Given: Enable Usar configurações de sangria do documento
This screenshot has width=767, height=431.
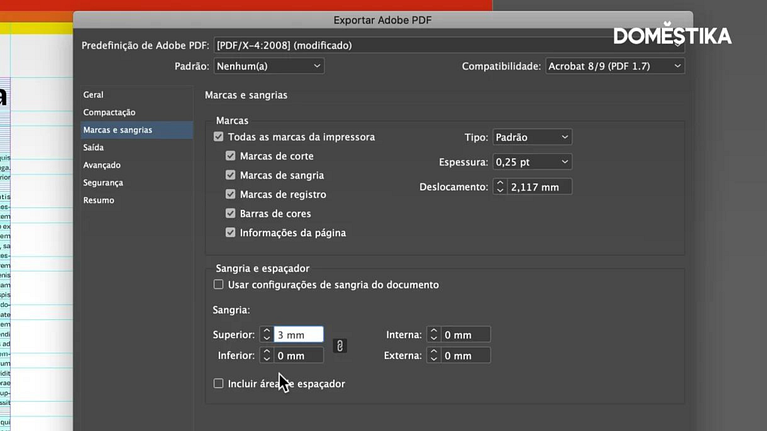Looking at the screenshot, I should tap(219, 285).
